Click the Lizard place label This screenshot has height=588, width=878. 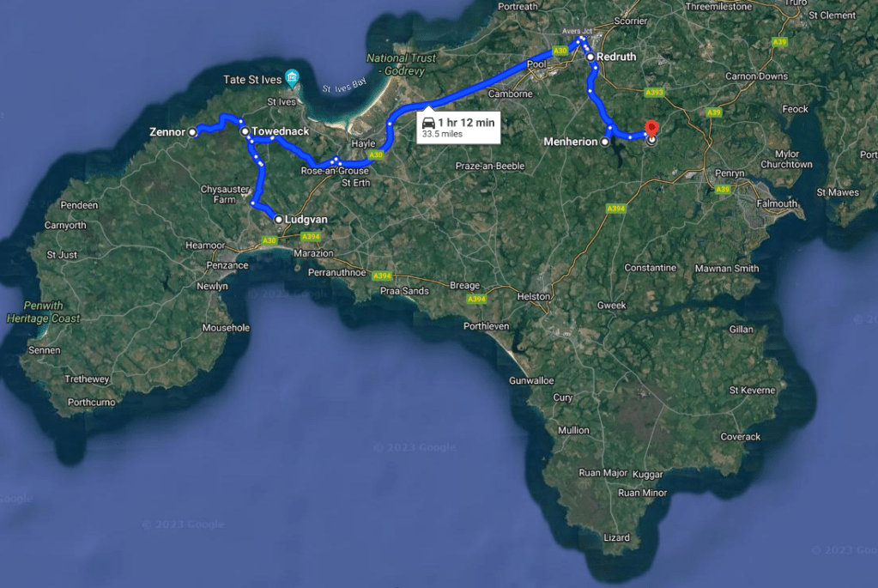coord(616,537)
